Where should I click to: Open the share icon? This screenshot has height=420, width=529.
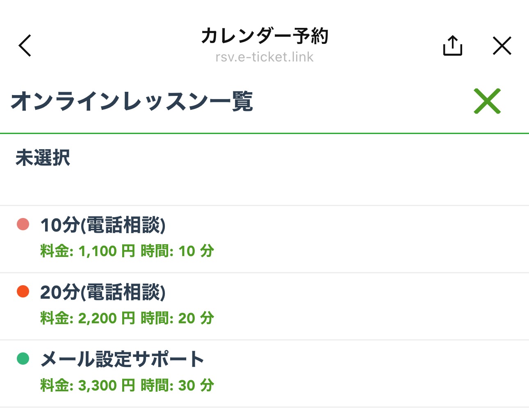[453, 45]
